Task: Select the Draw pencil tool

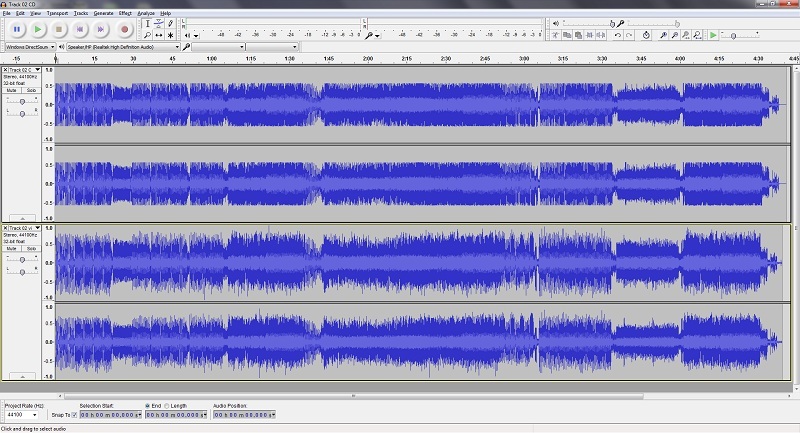Action: pyautogui.click(x=171, y=23)
